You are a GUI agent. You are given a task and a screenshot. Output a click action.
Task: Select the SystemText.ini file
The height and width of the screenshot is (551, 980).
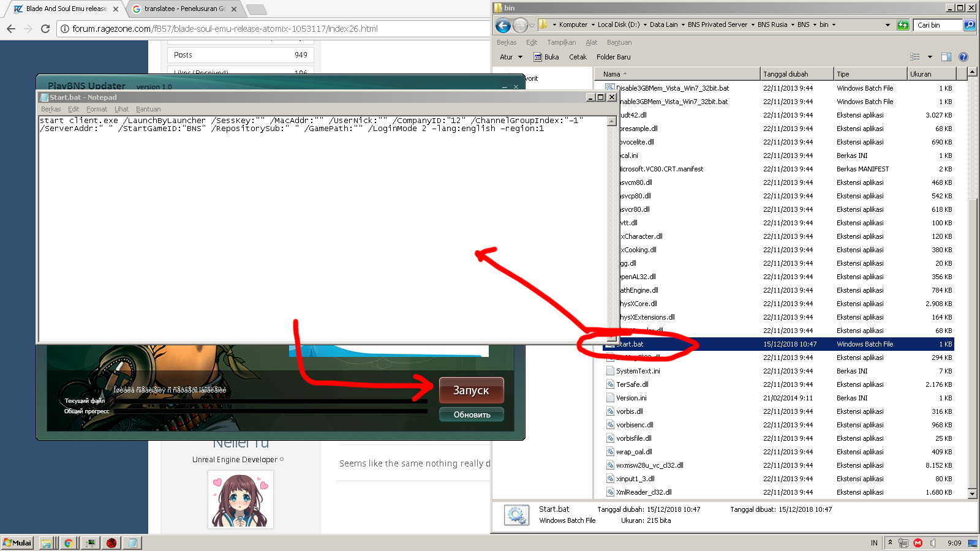point(638,371)
